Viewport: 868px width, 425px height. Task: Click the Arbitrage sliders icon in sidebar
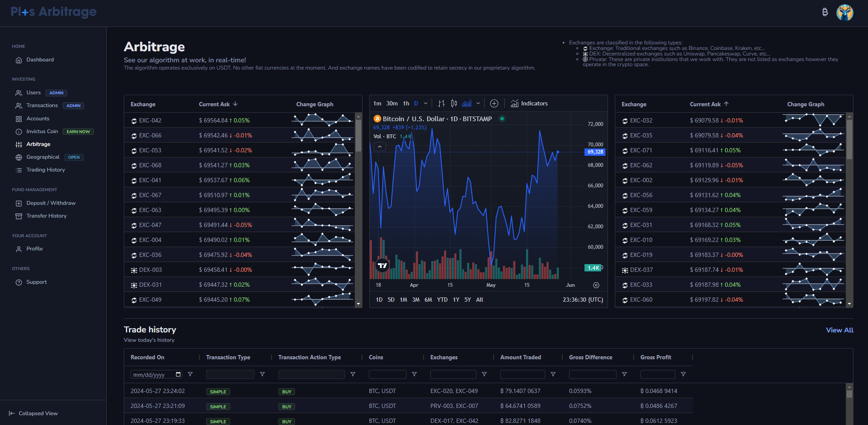pyautogui.click(x=19, y=145)
